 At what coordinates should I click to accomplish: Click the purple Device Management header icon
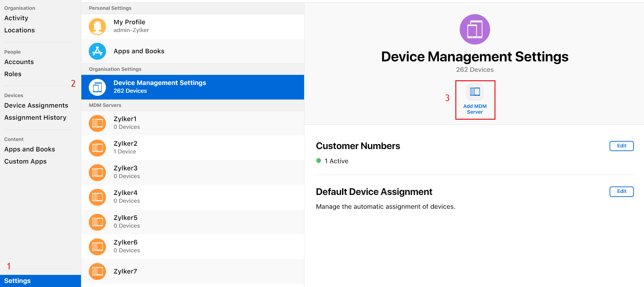pos(475,29)
